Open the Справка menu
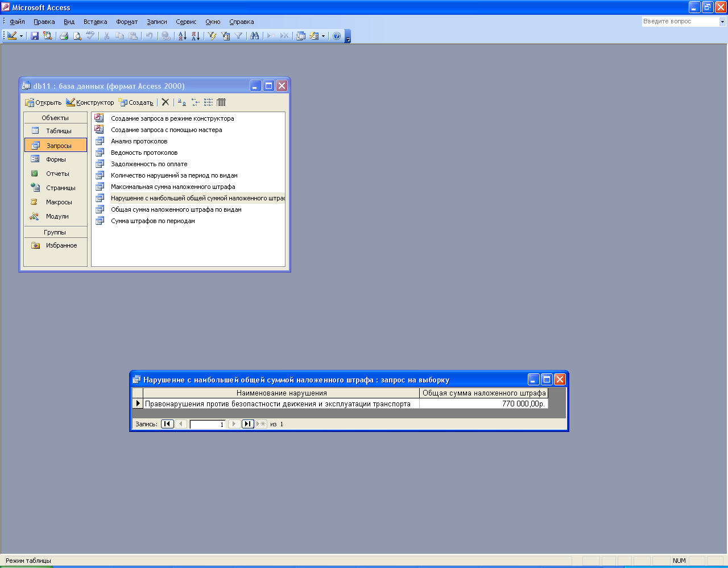Viewport: 728px width, 568px height. coord(242,22)
